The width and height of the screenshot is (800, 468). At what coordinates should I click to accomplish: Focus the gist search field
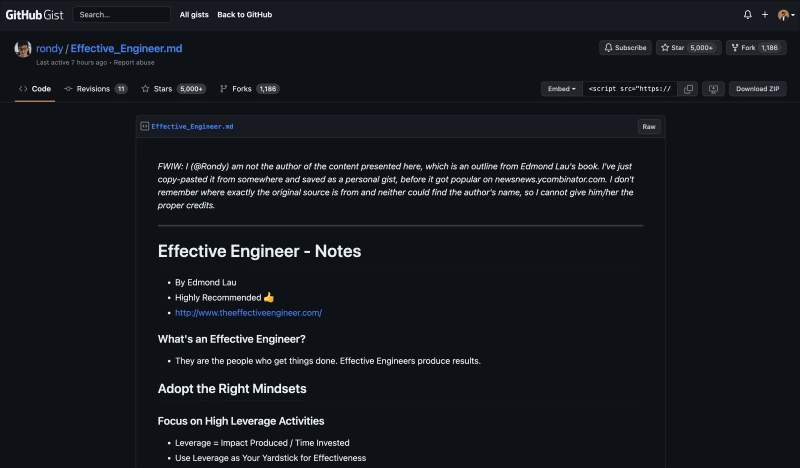tap(121, 15)
